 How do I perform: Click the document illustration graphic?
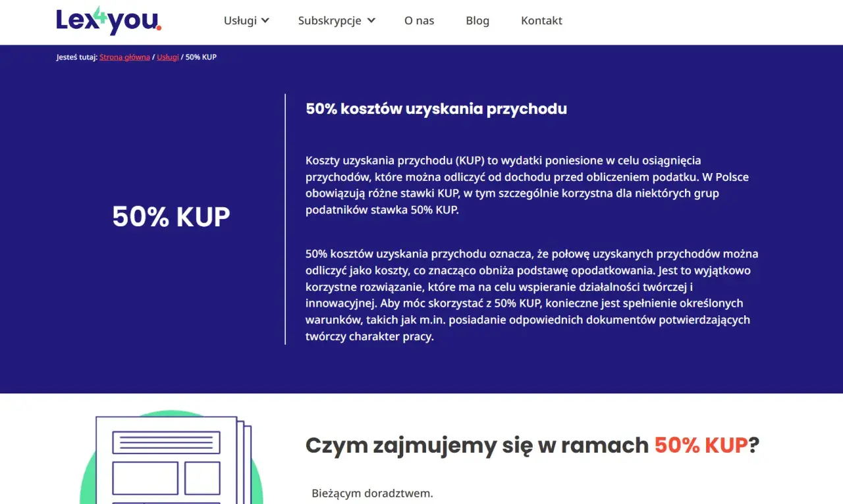point(171,458)
